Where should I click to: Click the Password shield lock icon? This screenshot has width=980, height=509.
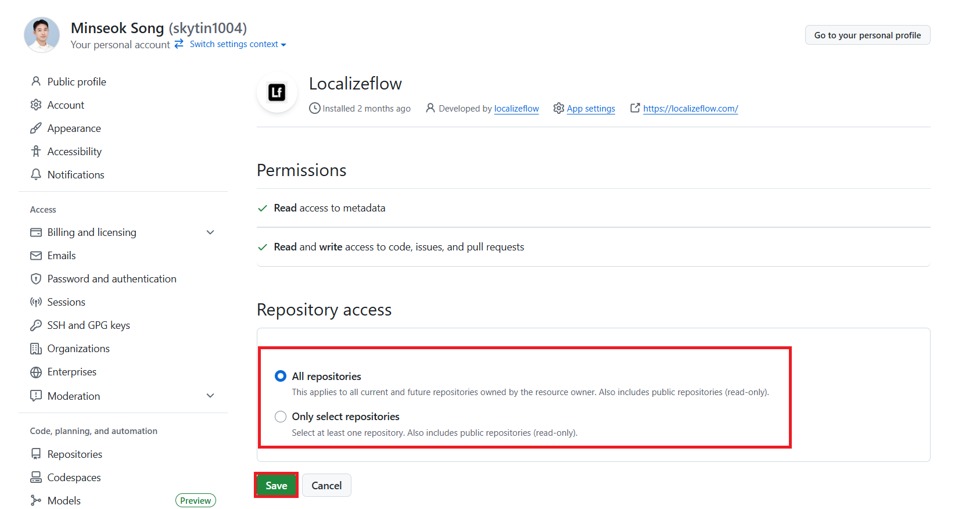(x=36, y=279)
